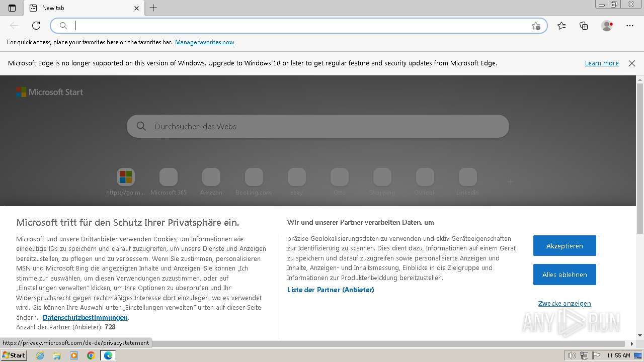Launch Internet Explorer from taskbar
This screenshot has width=644, height=362.
coord(40,355)
